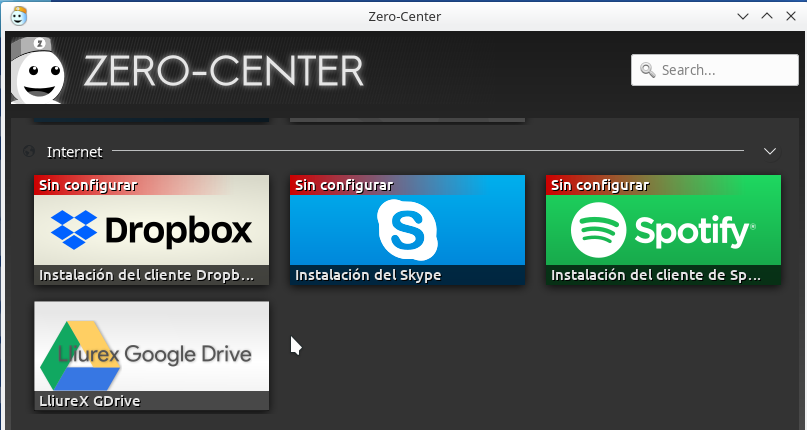
Task: Minimize the Zero-Center window
Action: click(742, 16)
